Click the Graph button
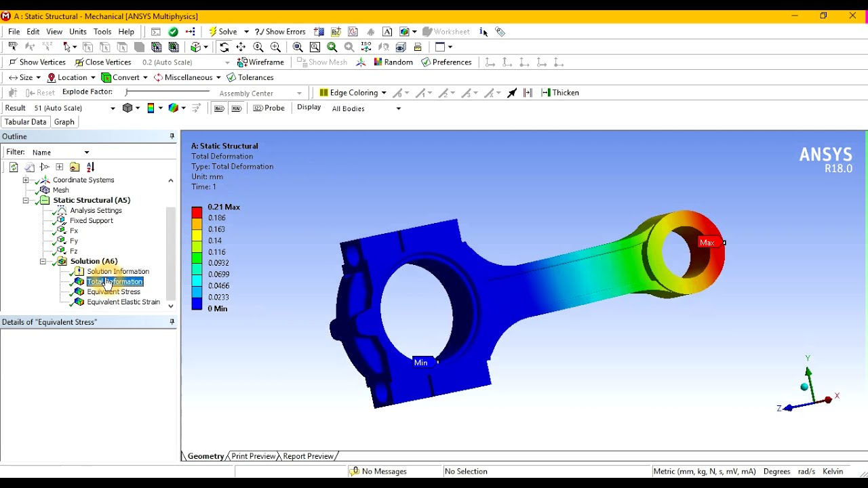 pos(64,122)
